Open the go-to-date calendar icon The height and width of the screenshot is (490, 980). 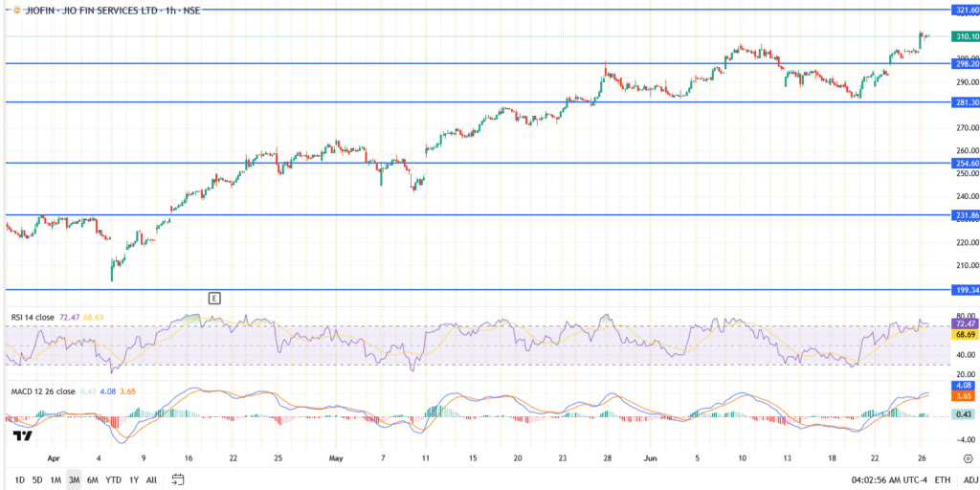pos(178,479)
